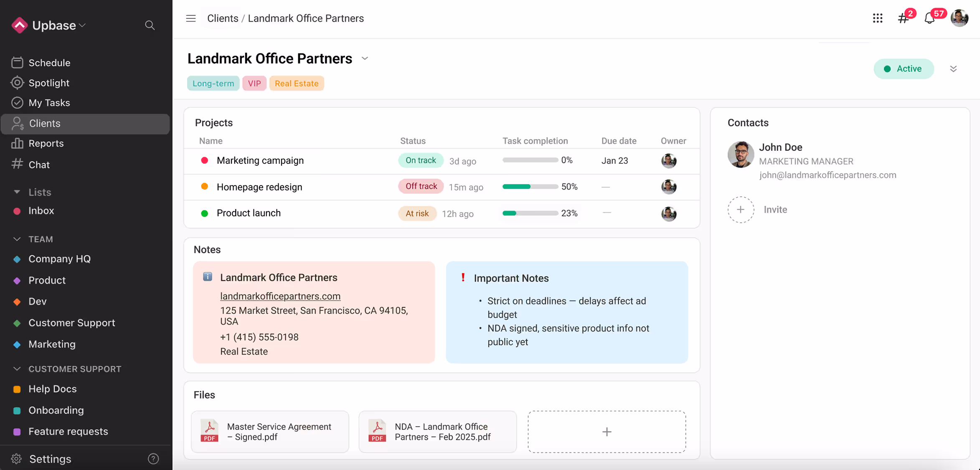This screenshot has height=470, width=980.
Task: Collapse the TEAM section in sidebar
Action: 17,239
